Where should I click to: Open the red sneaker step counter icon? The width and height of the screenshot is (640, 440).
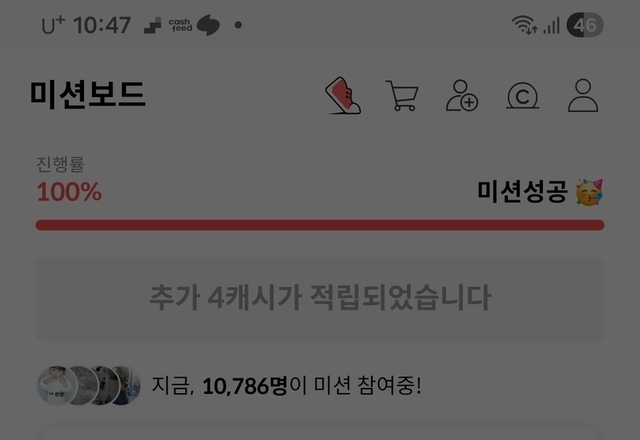343,95
